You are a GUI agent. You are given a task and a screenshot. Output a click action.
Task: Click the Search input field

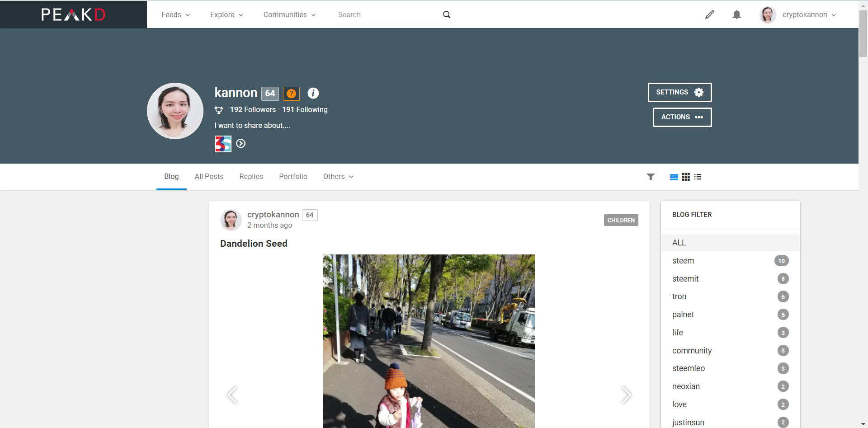pos(389,14)
